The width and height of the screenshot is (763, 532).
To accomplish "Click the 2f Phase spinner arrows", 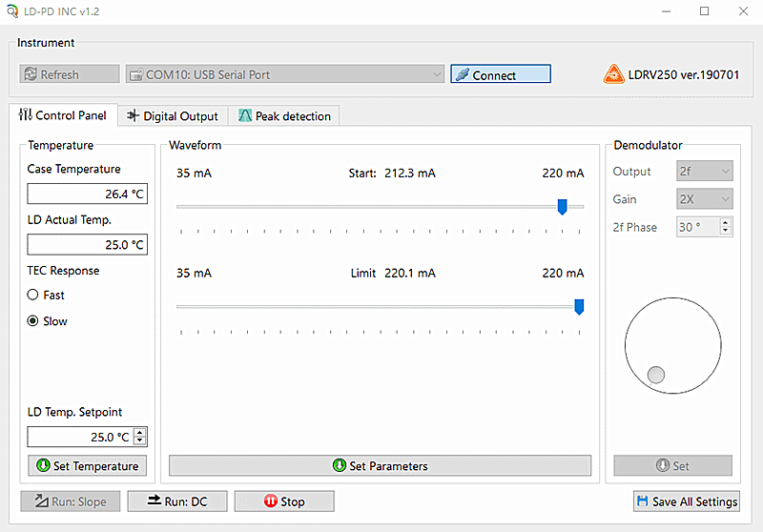I will pos(726,227).
